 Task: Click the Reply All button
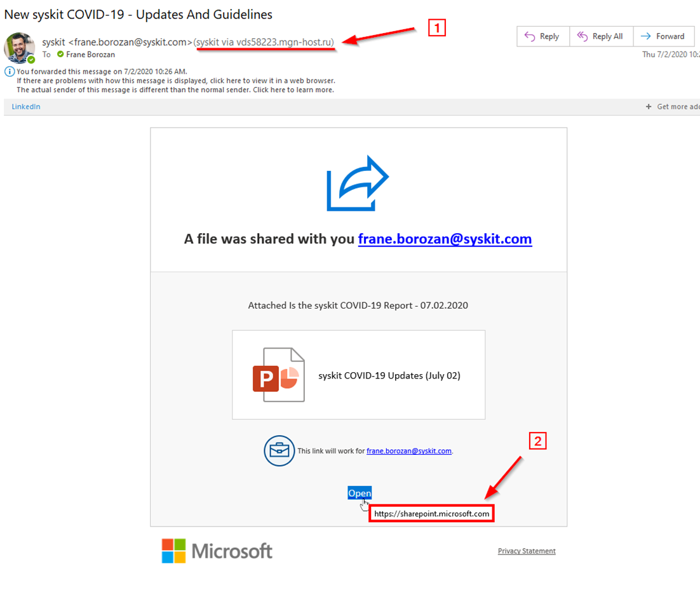pos(601,36)
